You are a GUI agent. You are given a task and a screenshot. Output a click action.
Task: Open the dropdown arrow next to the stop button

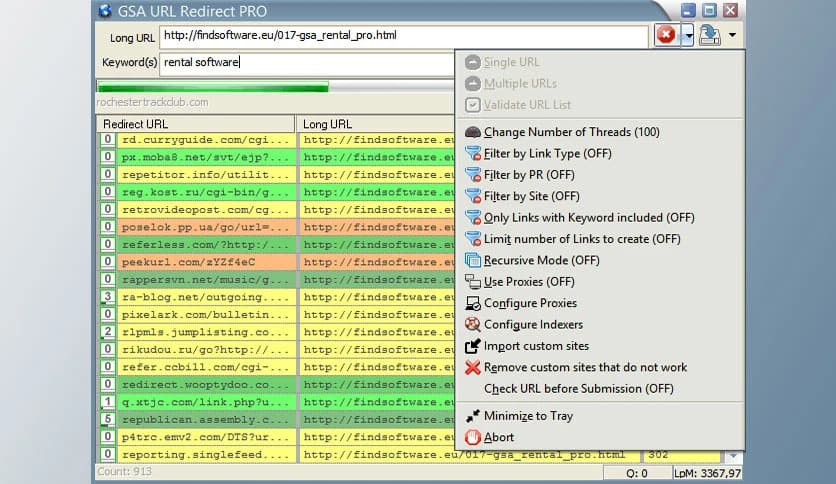point(688,36)
